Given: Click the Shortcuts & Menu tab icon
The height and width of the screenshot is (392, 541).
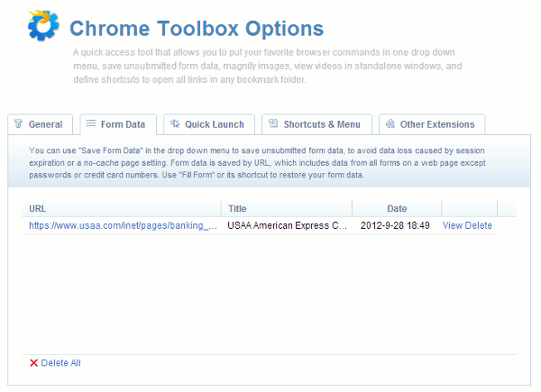Looking at the screenshot, I should point(273,123).
